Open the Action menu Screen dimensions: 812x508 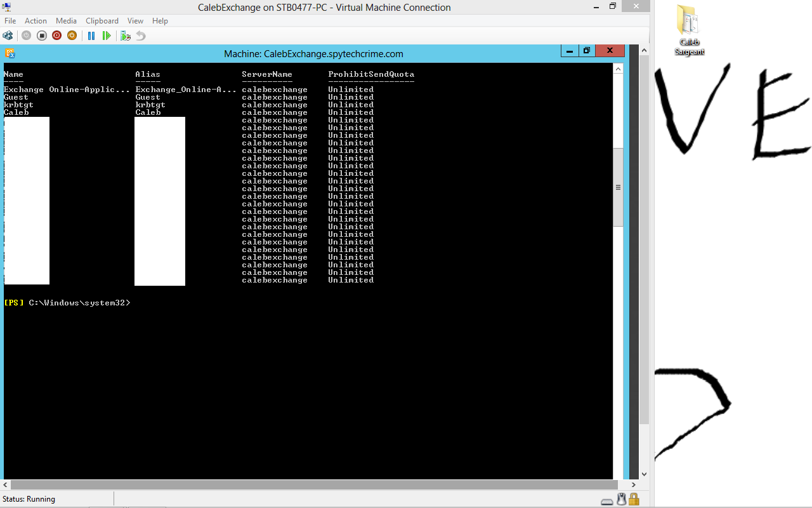tap(36, 21)
